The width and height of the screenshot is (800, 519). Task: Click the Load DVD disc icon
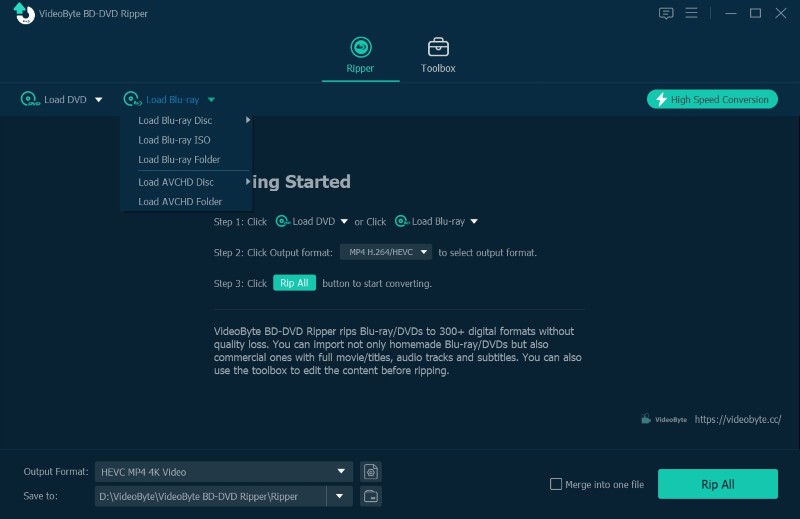[30, 100]
